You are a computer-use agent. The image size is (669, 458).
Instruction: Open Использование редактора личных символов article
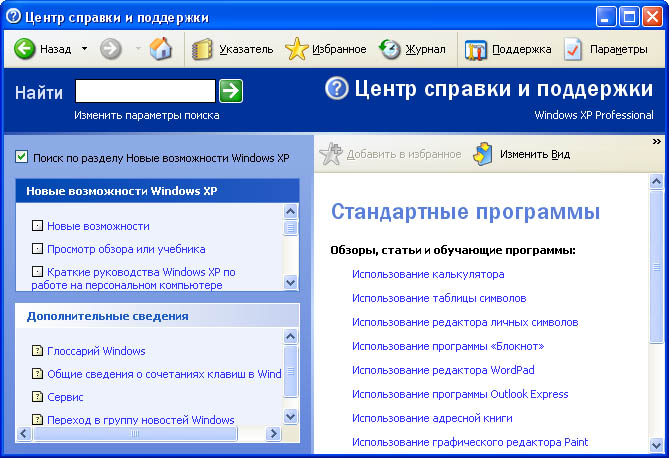click(x=465, y=322)
